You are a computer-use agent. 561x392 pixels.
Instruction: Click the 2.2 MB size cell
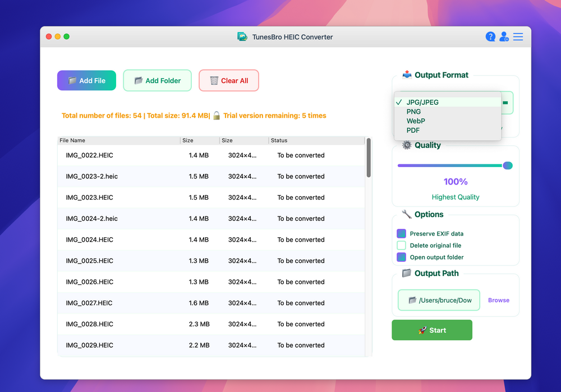pos(199,345)
